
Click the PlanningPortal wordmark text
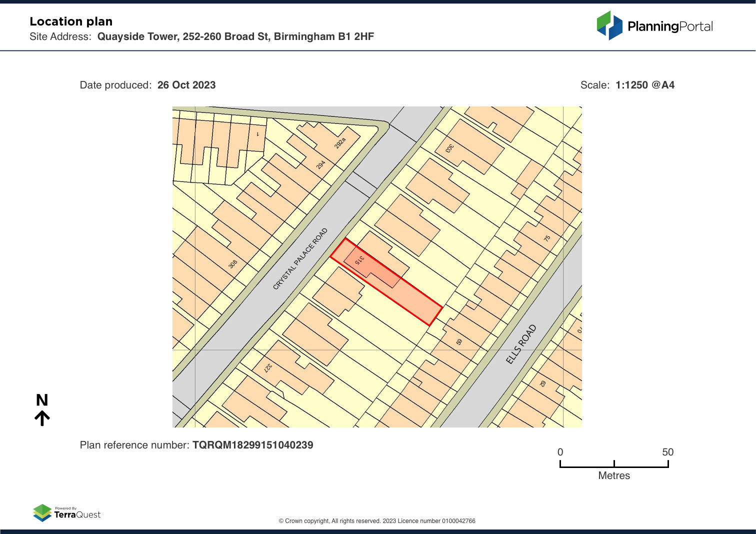pyautogui.click(x=670, y=26)
